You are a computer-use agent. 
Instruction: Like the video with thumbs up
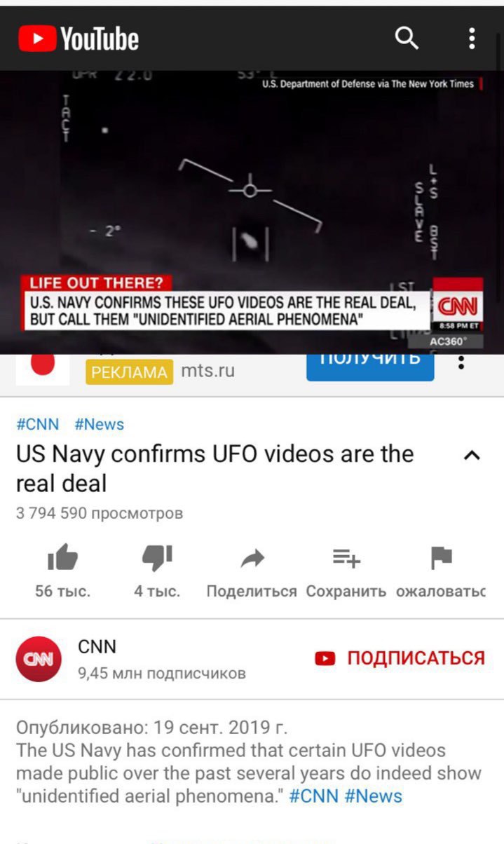(62, 558)
